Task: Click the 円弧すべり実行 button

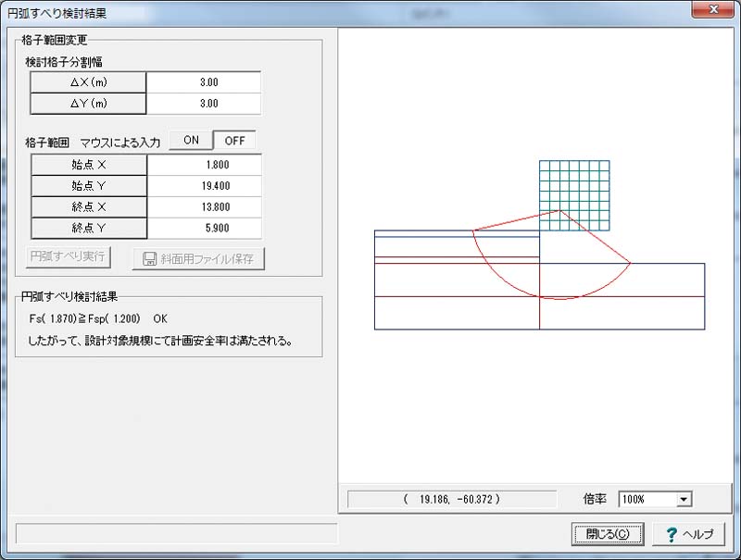Action: pos(68,257)
